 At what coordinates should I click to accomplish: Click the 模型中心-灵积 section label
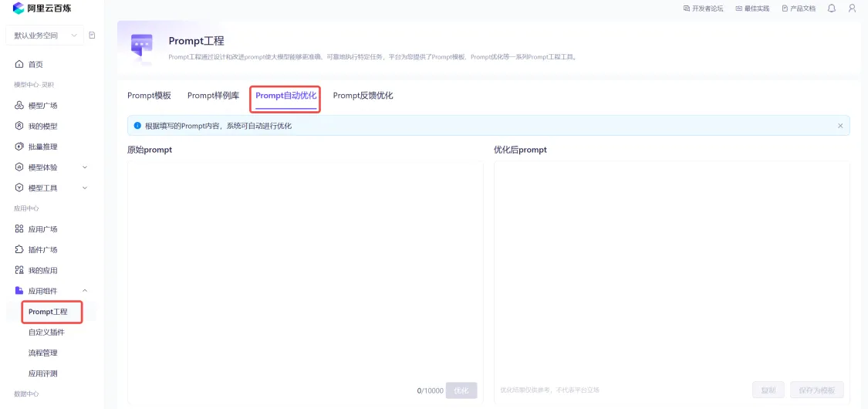(34, 85)
